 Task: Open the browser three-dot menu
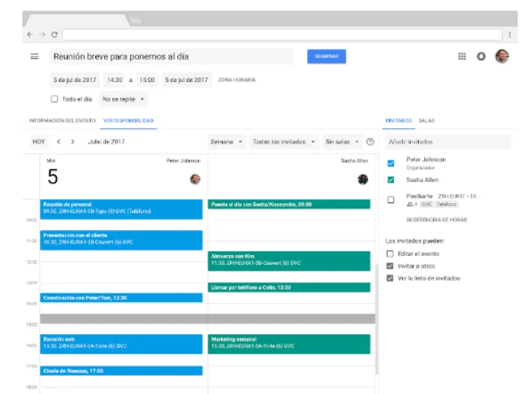(510, 34)
